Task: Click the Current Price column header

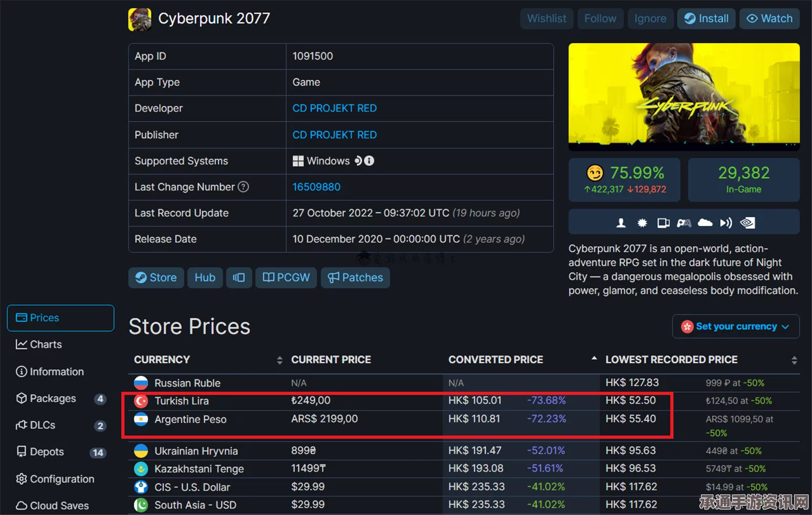Action: pyautogui.click(x=331, y=360)
